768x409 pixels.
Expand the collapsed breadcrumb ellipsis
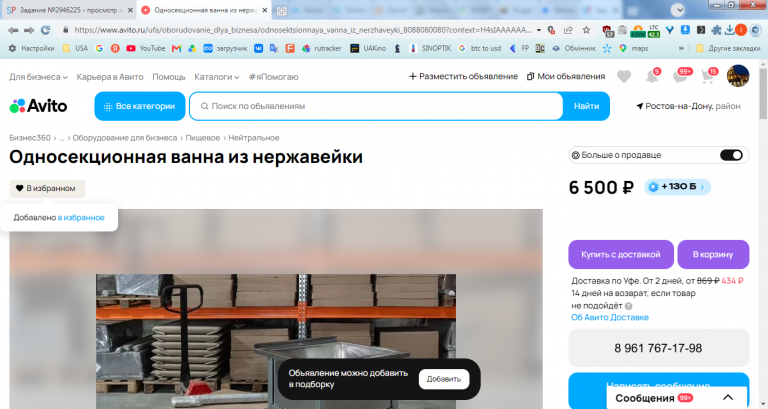pyautogui.click(x=62, y=138)
